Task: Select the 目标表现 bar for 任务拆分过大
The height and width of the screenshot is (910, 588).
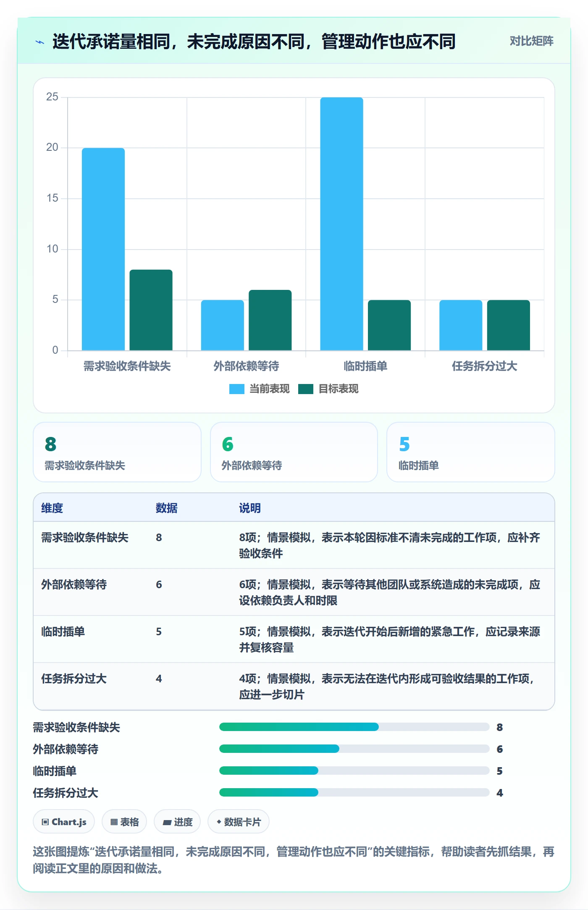Action: pos(508,325)
